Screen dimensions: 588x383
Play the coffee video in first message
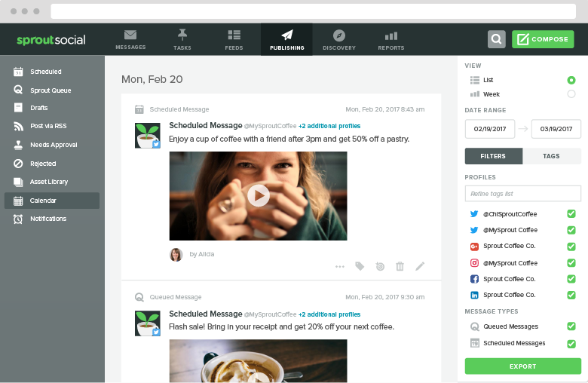258,196
